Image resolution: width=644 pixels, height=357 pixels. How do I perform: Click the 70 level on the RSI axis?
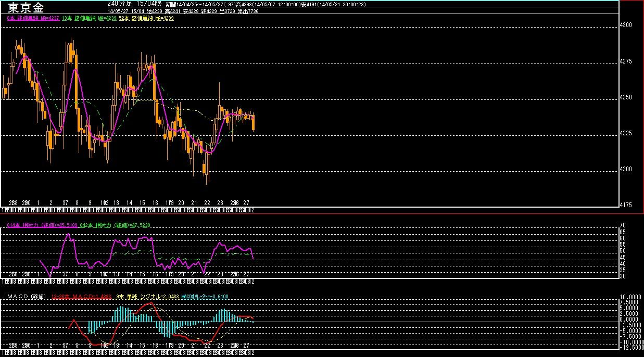click(x=622, y=225)
